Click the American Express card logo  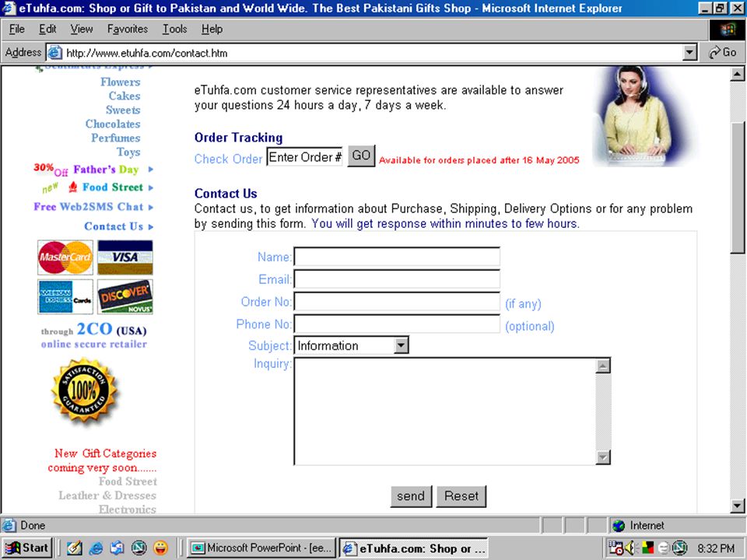pos(65,296)
